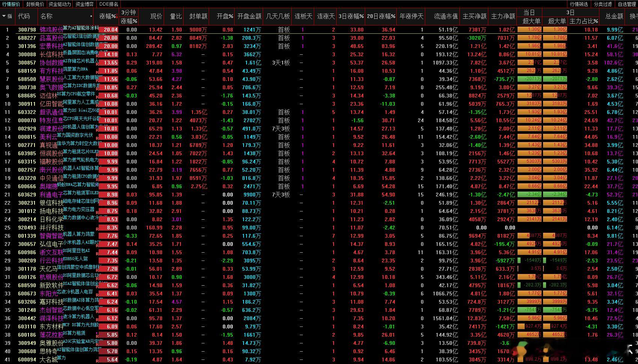Image resolution: width=638 pixels, height=364 pixels.
Task: Switch to the 行情报价 tab
Action: point(11,4)
